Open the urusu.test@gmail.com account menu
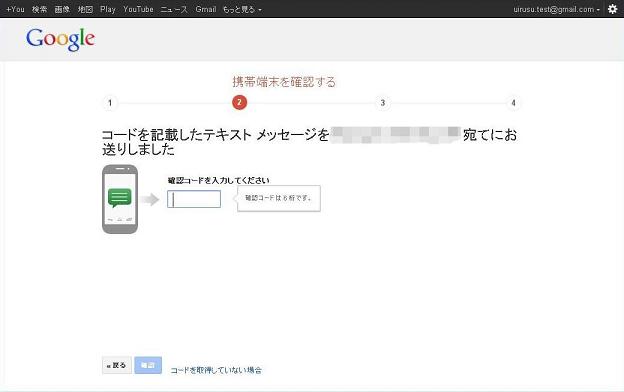The width and height of the screenshot is (624, 392). click(556, 9)
